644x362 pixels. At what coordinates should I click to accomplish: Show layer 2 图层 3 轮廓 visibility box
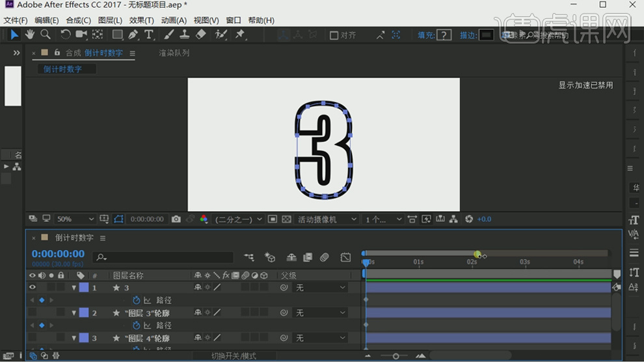[32, 313]
